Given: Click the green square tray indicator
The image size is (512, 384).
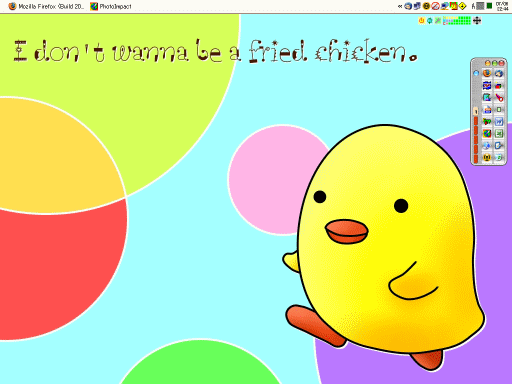Looking at the screenshot, I should click(489, 6).
